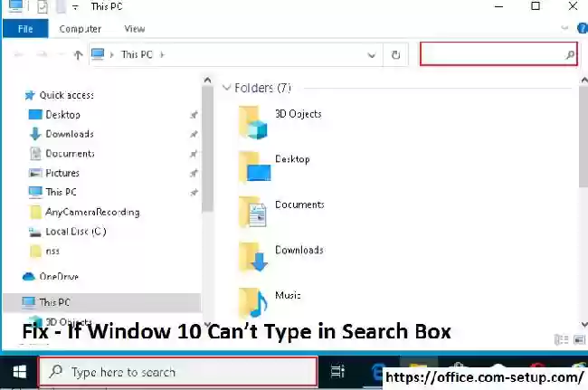The image size is (588, 390).
Task: Select Documents in the Quick access list
Action: click(x=70, y=153)
